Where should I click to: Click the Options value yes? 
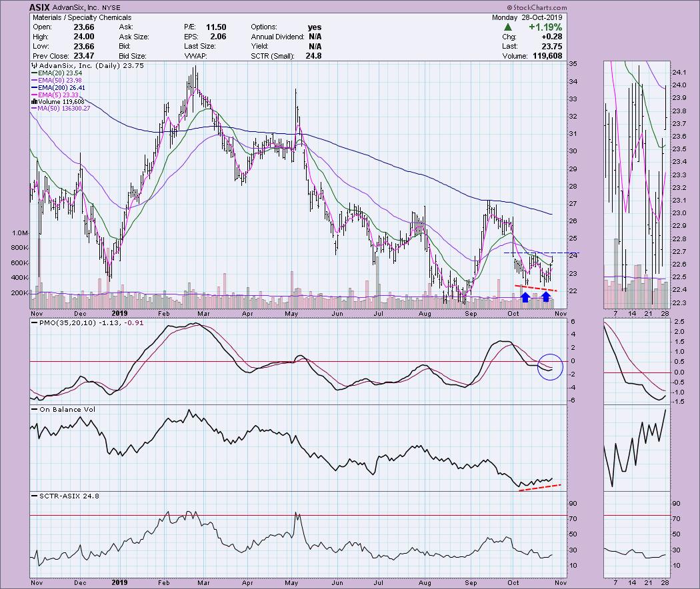point(315,27)
